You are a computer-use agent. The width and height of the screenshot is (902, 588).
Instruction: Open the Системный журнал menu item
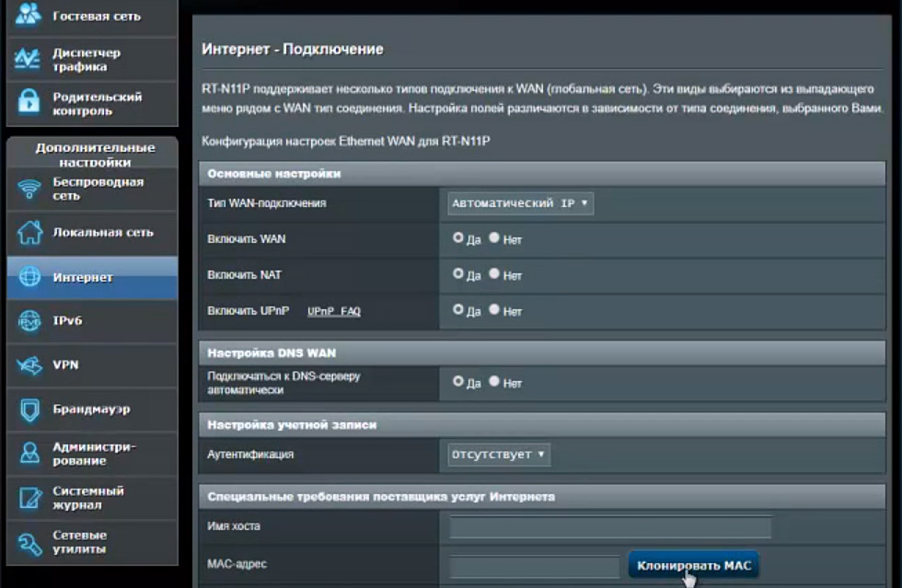88,498
